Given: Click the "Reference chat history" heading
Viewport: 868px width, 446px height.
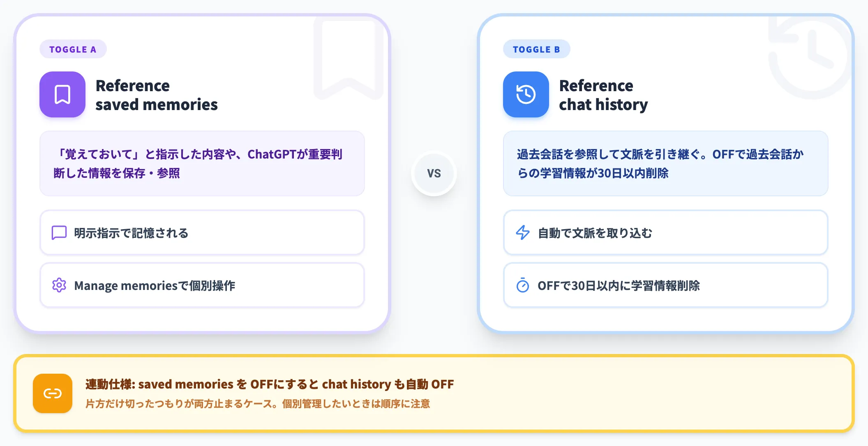Looking at the screenshot, I should (x=603, y=95).
